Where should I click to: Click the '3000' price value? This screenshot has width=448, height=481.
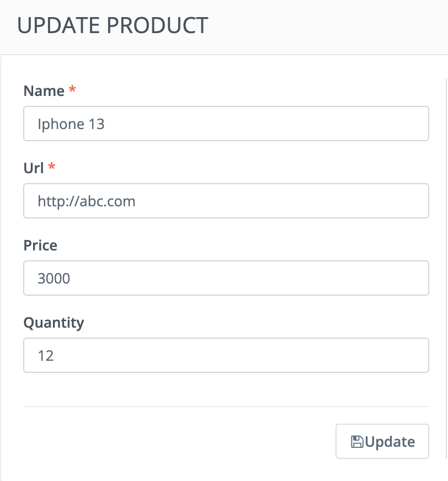coord(54,278)
